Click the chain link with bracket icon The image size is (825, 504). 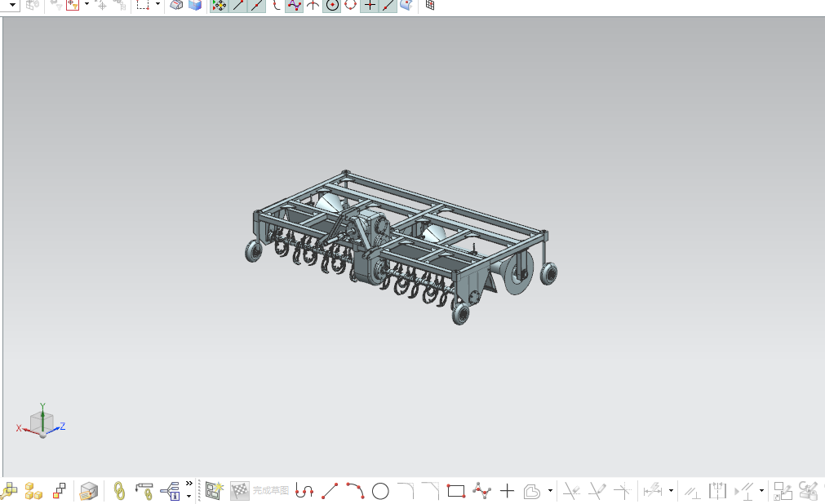(x=144, y=492)
